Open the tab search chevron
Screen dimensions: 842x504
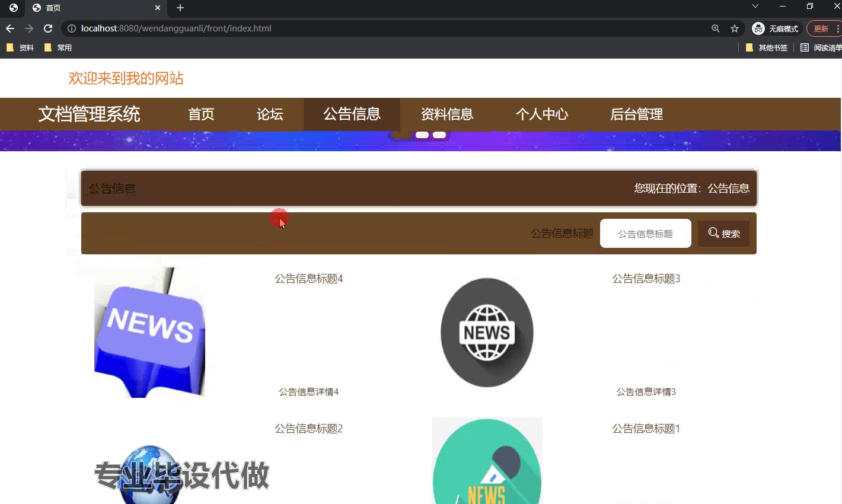(x=755, y=6)
